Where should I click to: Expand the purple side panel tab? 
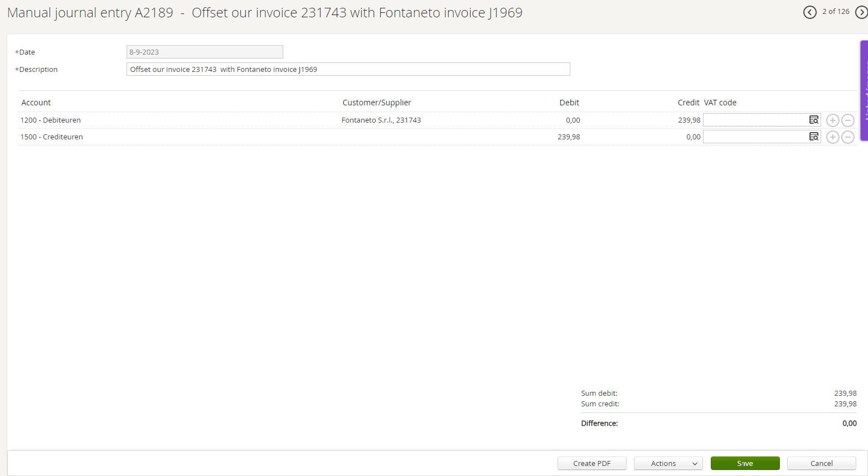click(865, 89)
